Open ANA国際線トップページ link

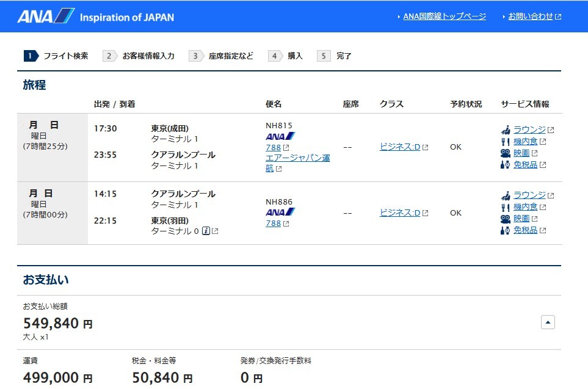coord(445,16)
